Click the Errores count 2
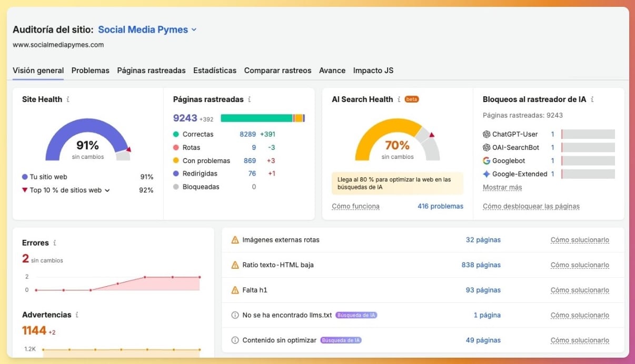Screen dimensions: 635x364 pyautogui.click(x=25, y=258)
